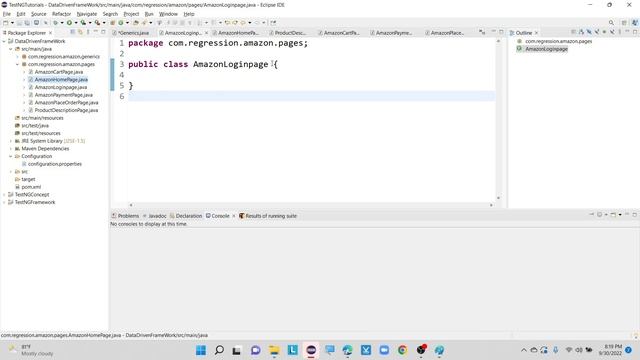This screenshot has width=640, height=360.
Task: Click the Coverage run icon in toolbar
Action: coord(83,23)
